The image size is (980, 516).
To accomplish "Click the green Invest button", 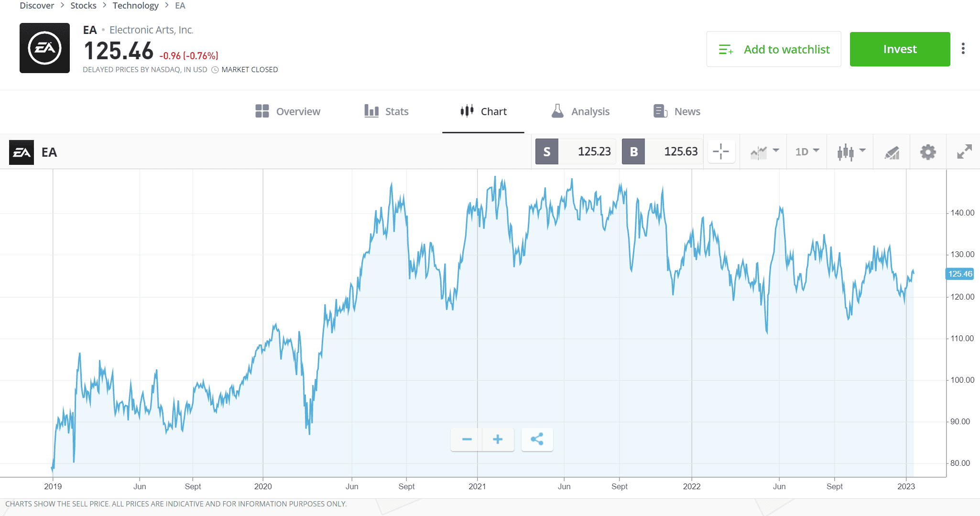I will tap(900, 49).
